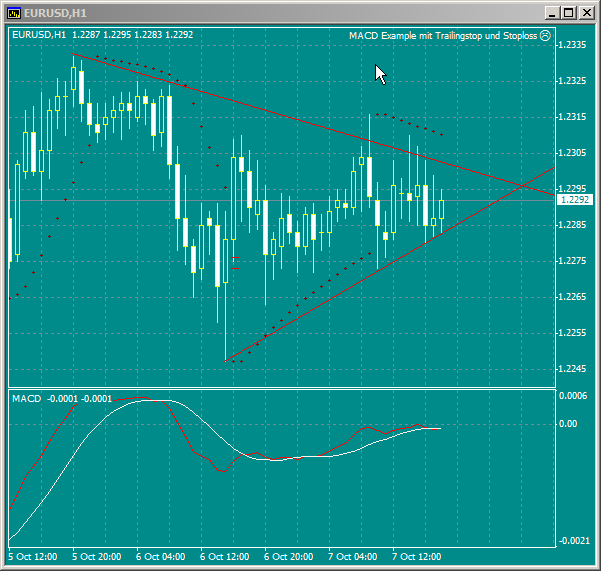601x571 pixels.
Task: Maximize the EURUSD,H1 chart window
Action: 568,12
